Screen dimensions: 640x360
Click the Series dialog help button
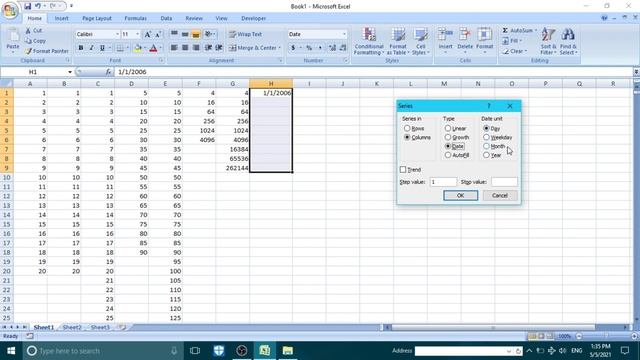pyautogui.click(x=489, y=106)
